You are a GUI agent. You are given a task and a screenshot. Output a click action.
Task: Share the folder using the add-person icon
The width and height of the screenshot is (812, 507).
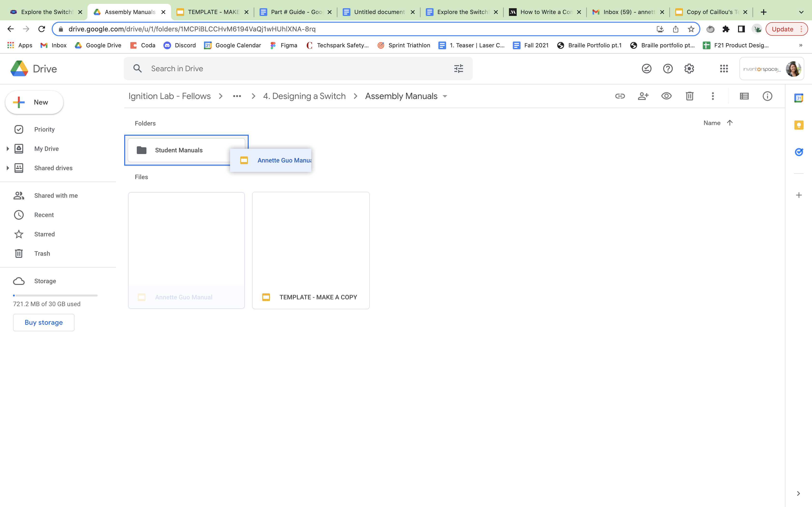tap(643, 96)
